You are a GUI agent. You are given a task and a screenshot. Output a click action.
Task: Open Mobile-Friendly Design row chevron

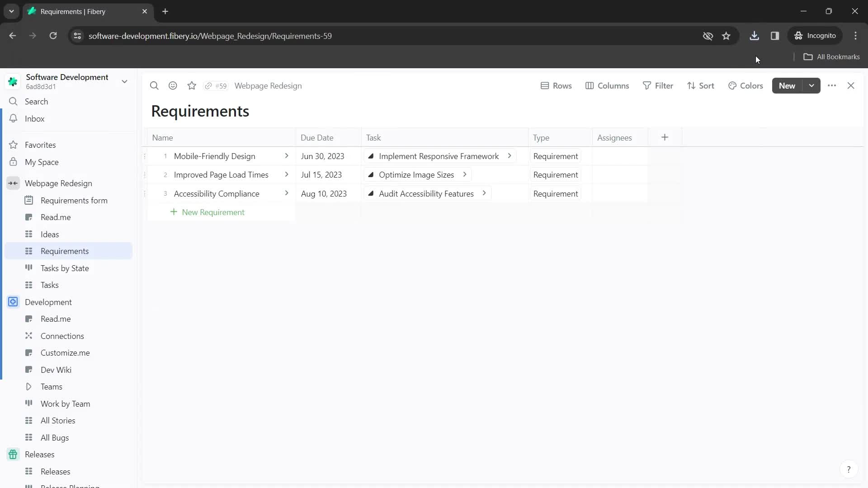(x=286, y=156)
